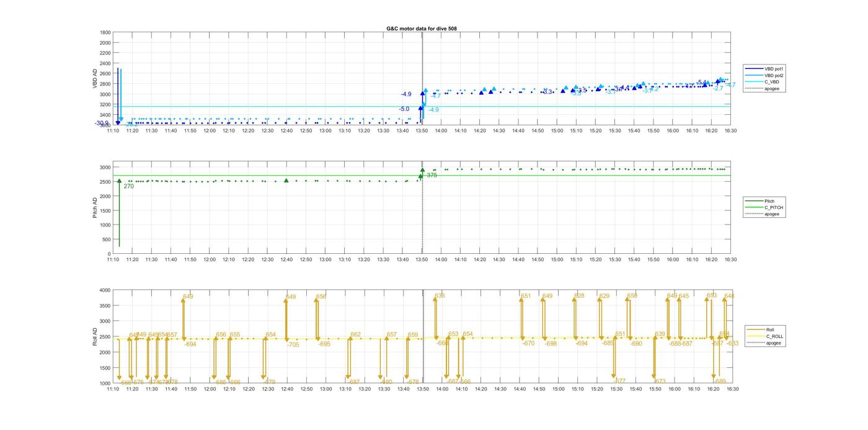Click the 'Pitch AD' y-axis label
The image size is (868, 430).
96,207
